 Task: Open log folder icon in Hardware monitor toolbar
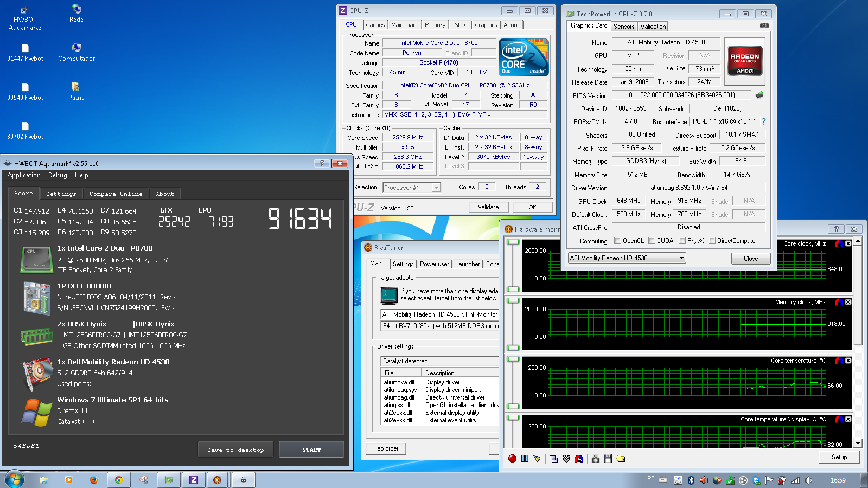(x=621, y=459)
